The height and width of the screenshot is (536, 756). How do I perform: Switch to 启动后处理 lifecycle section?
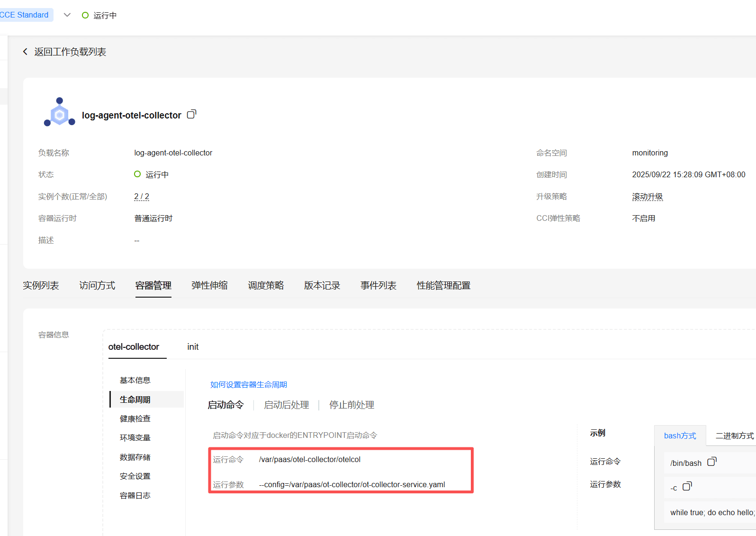[x=286, y=405]
